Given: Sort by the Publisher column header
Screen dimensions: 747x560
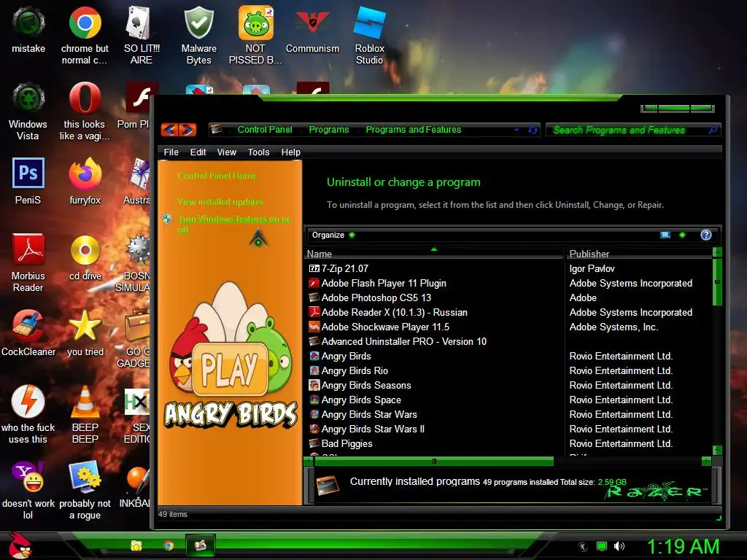Looking at the screenshot, I should 638,254.
